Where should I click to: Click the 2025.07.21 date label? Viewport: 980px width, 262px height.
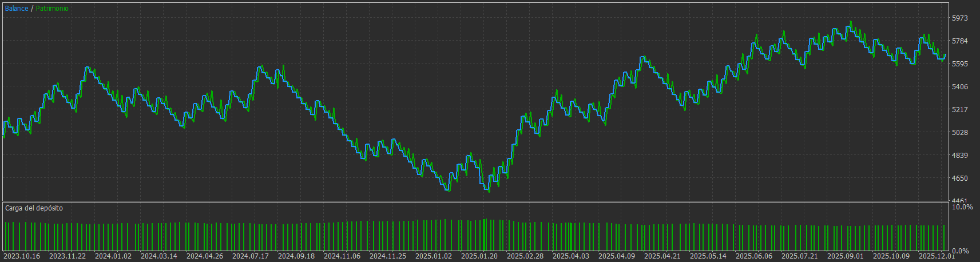point(800,256)
